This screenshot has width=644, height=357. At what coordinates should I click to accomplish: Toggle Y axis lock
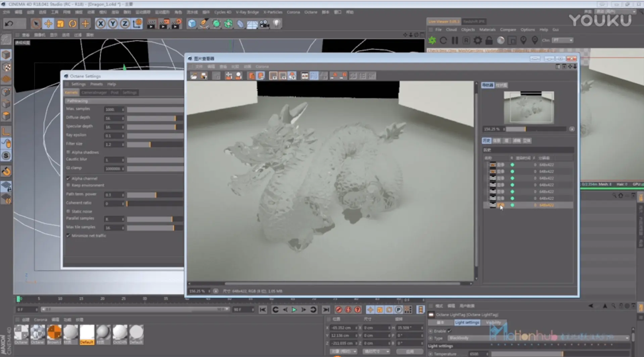coord(113,24)
